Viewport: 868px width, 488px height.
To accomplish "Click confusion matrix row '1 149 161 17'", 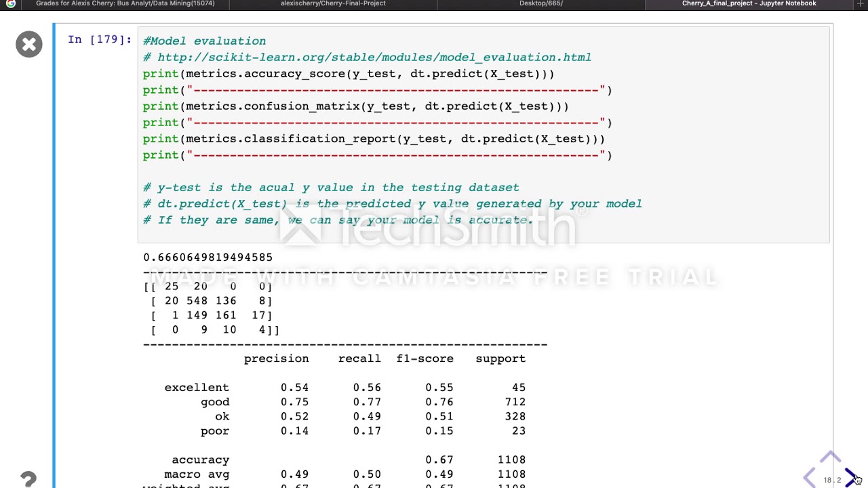I will 211,315.
